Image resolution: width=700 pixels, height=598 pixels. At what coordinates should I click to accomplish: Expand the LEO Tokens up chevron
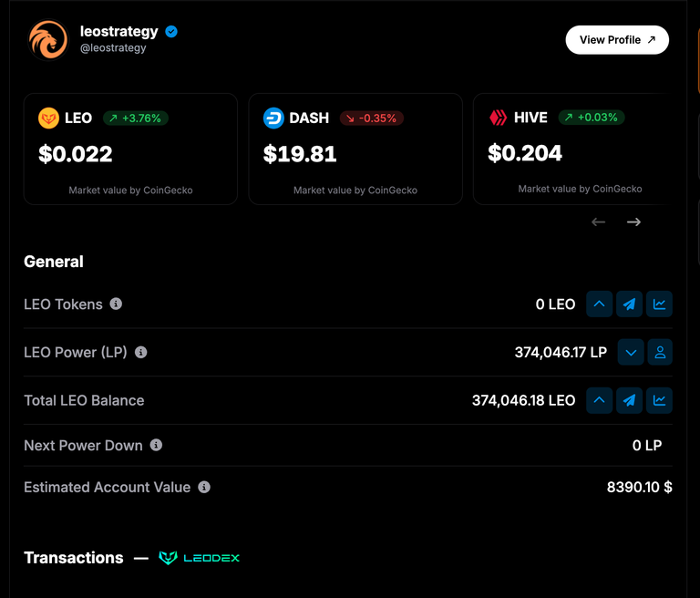(x=599, y=304)
